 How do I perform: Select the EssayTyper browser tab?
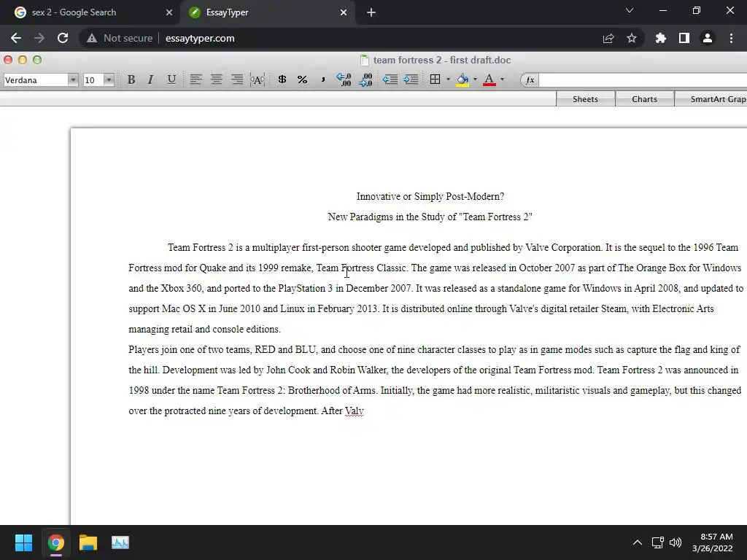click(x=267, y=12)
